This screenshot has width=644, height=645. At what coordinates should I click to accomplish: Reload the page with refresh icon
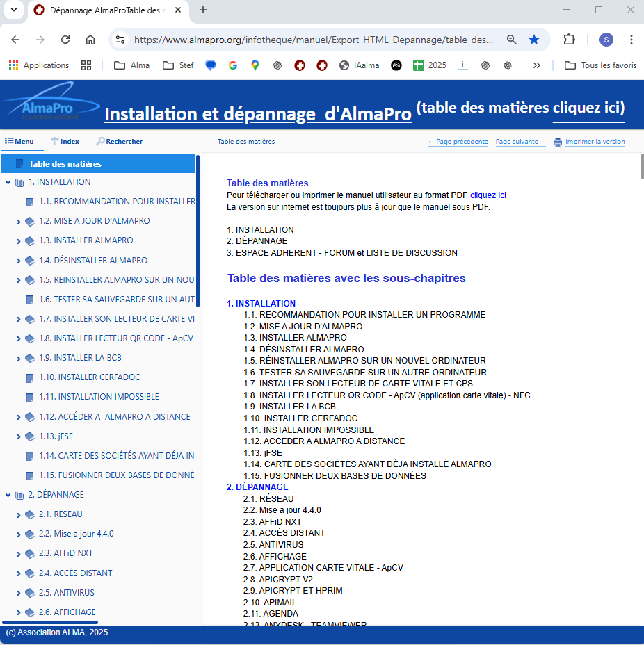pyautogui.click(x=65, y=40)
